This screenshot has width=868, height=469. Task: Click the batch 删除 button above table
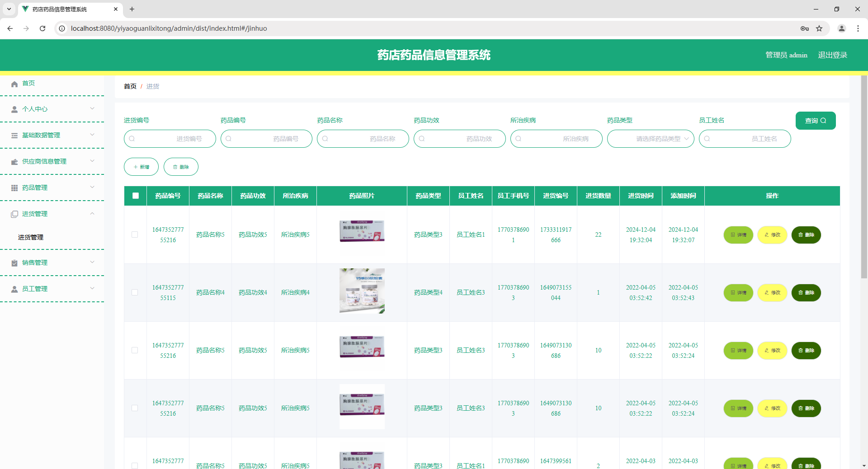pos(181,167)
